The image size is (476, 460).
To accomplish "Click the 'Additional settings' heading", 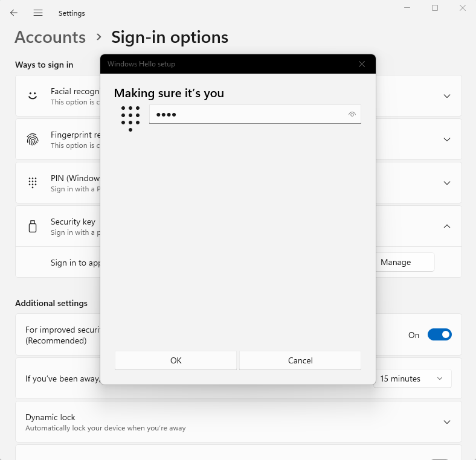I will click(51, 304).
